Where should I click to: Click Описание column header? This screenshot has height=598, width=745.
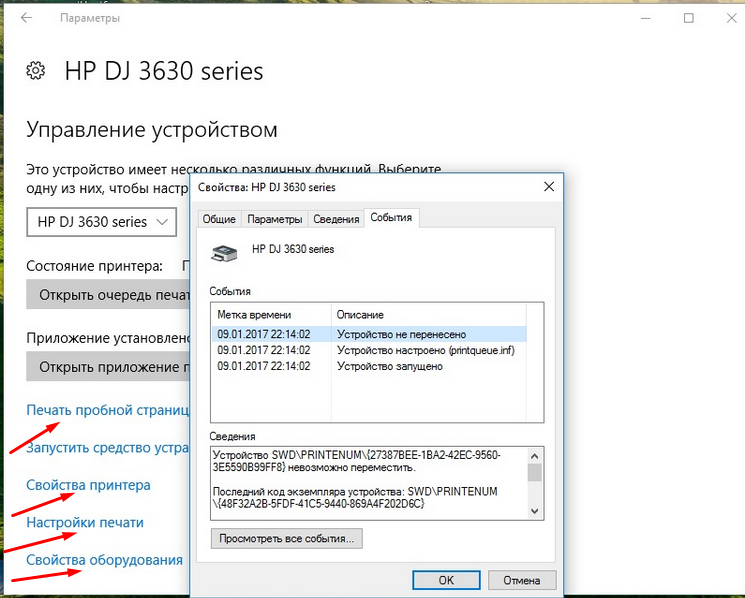click(x=429, y=314)
